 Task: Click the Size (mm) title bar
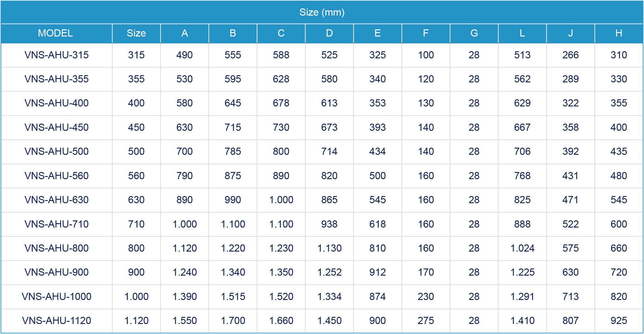coord(322,12)
